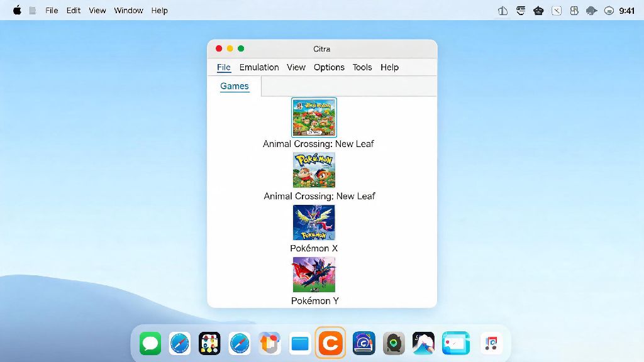Click the orange Citra C icon in dock

pyautogui.click(x=330, y=343)
